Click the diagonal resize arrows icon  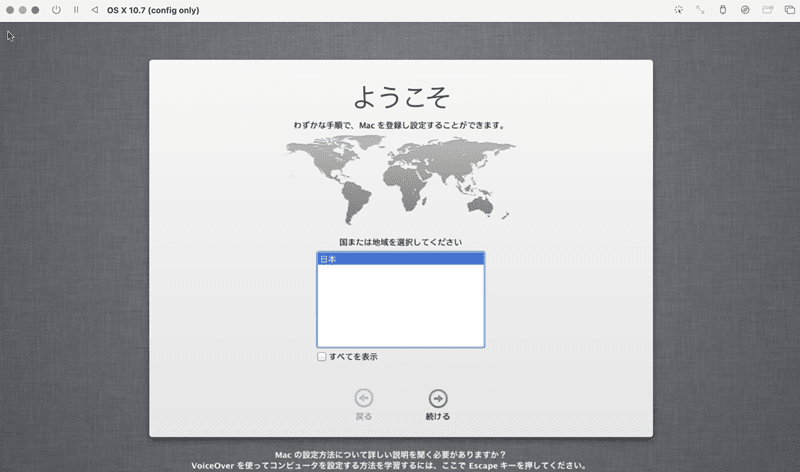(x=700, y=10)
